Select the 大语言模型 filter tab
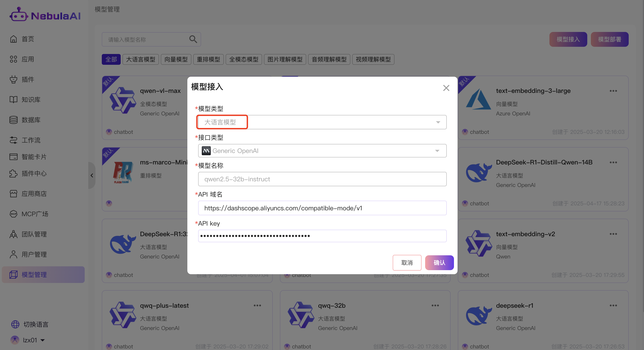The image size is (644, 350). tap(141, 59)
